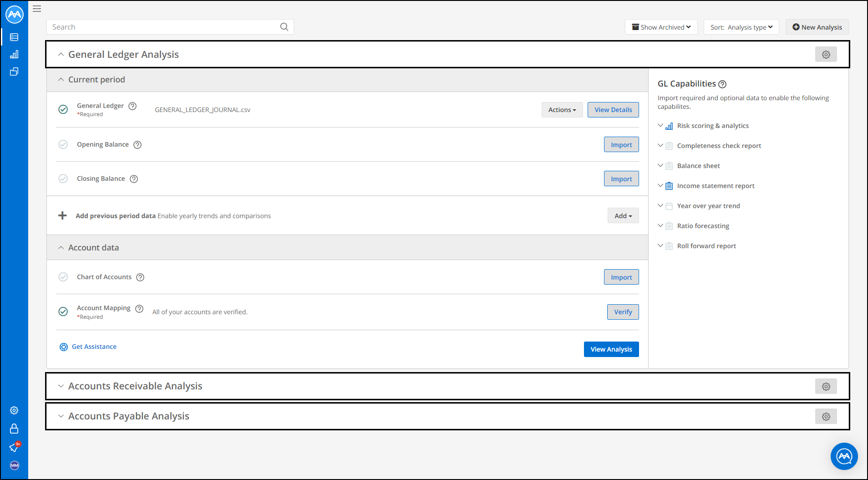
Task: Click the Closing Balance grey status check
Action: (x=63, y=179)
